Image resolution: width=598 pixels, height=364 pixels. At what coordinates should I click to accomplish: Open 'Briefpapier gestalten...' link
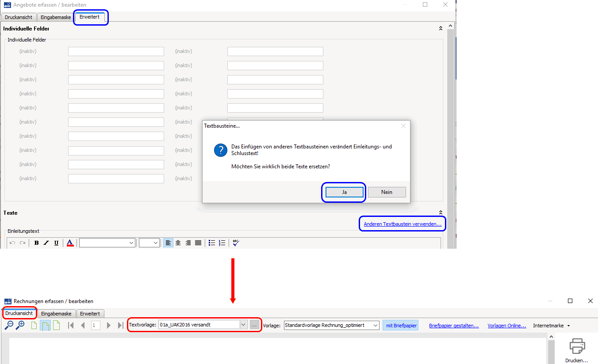point(454,326)
